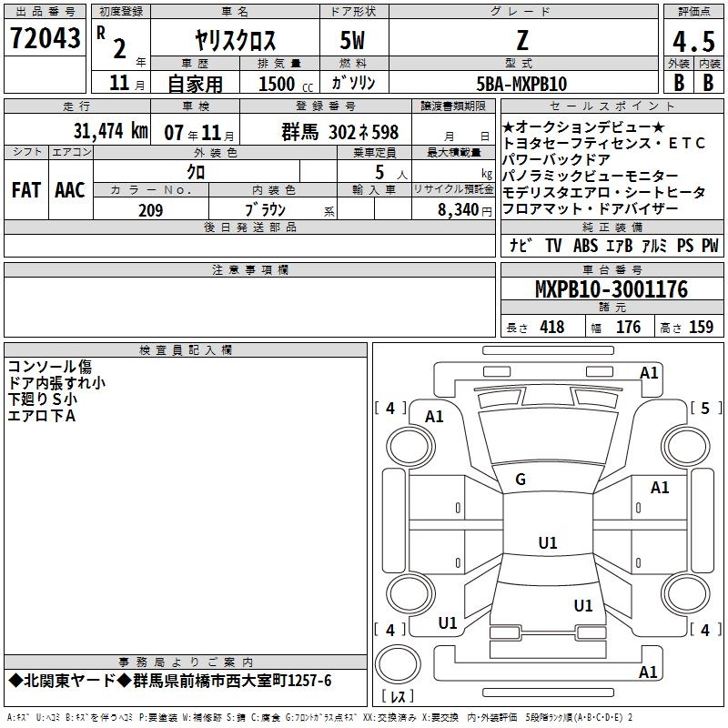The width and height of the screenshot is (728, 728).
Task: Click interior grade B under 内装
Action: click(709, 83)
